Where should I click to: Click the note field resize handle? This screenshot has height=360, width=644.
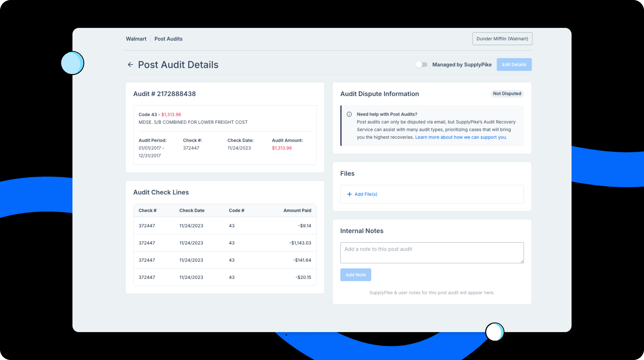522,262
